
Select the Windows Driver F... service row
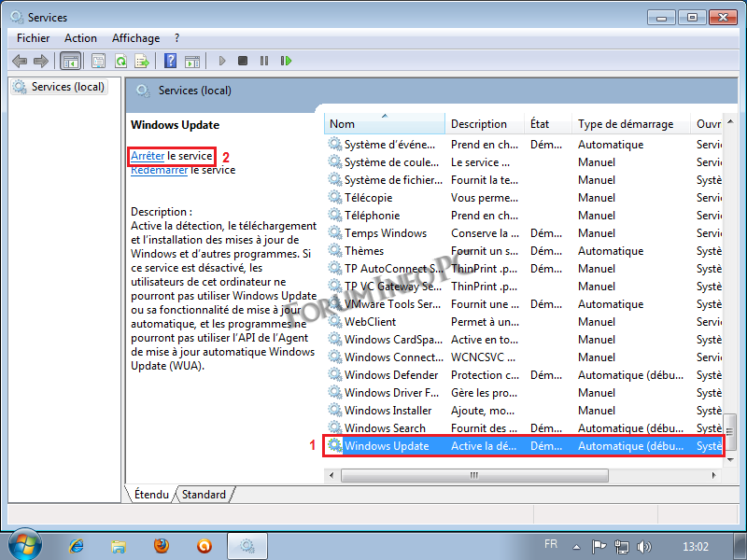(x=524, y=393)
